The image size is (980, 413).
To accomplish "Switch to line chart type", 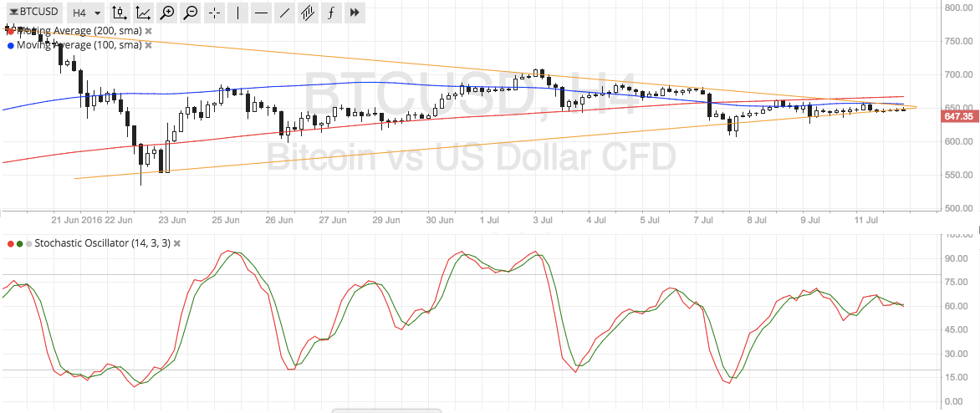I will click(x=143, y=12).
